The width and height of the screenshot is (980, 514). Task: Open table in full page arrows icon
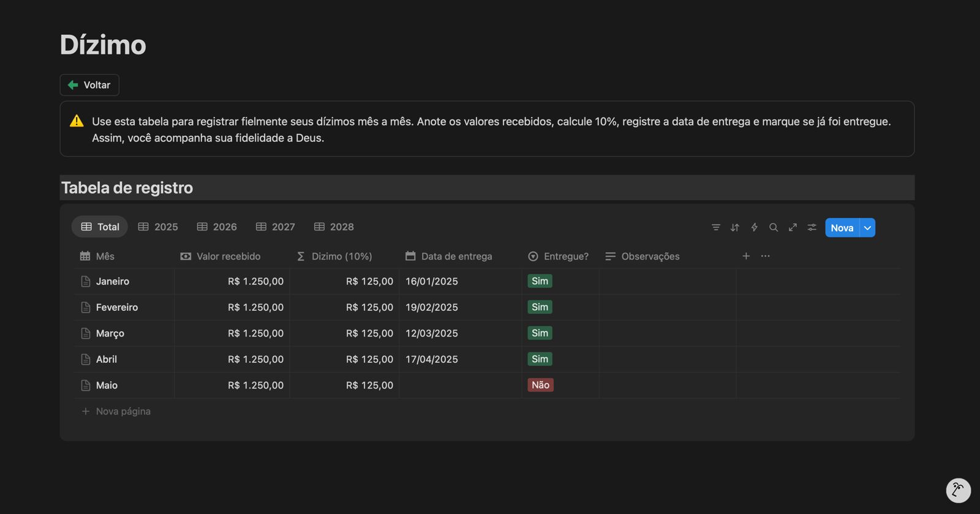tap(793, 228)
